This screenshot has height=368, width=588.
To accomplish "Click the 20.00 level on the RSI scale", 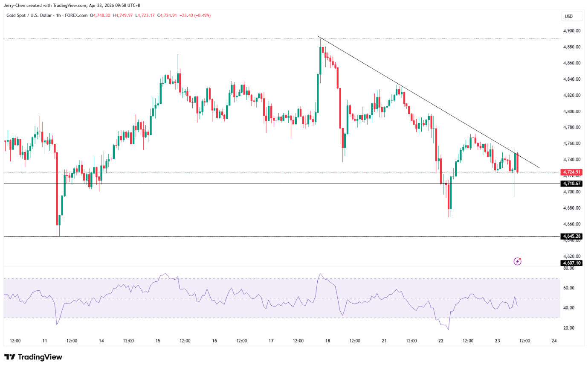I will point(568,328).
